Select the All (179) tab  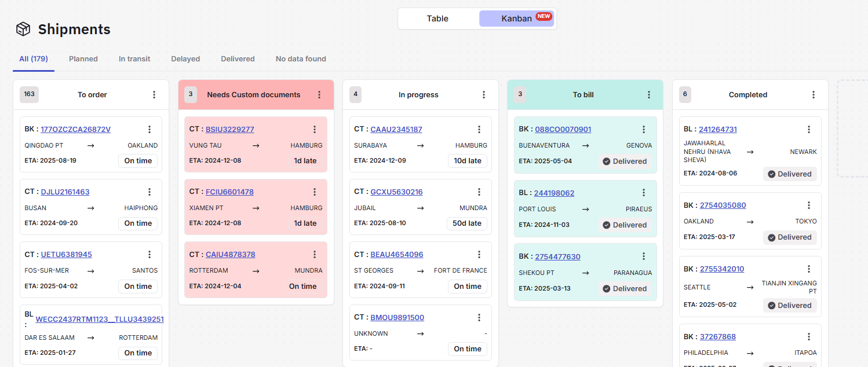pyautogui.click(x=34, y=59)
